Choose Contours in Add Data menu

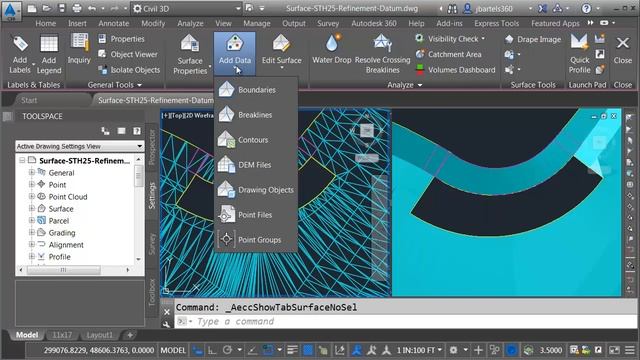(x=256, y=140)
